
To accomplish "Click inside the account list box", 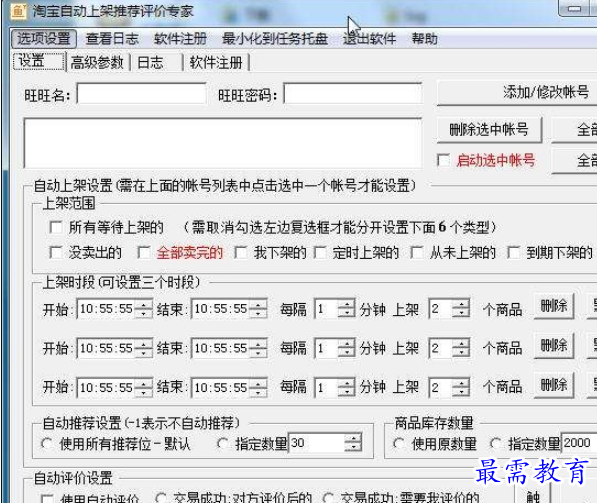I will 223,143.
